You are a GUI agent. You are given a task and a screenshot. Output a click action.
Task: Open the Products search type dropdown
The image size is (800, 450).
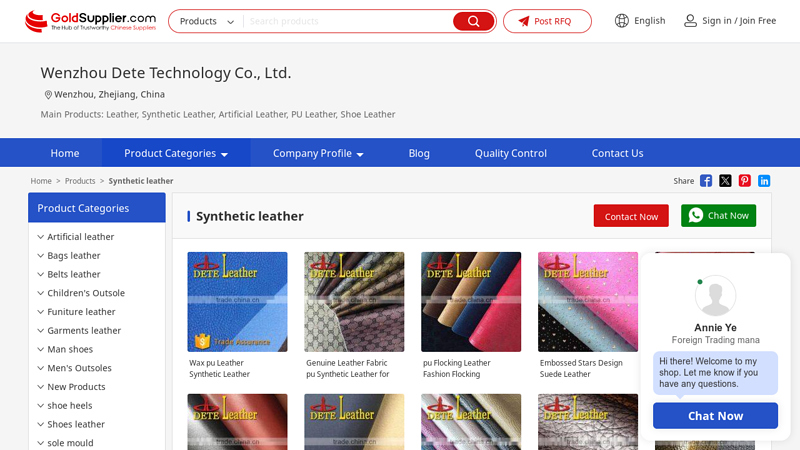tap(207, 21)
